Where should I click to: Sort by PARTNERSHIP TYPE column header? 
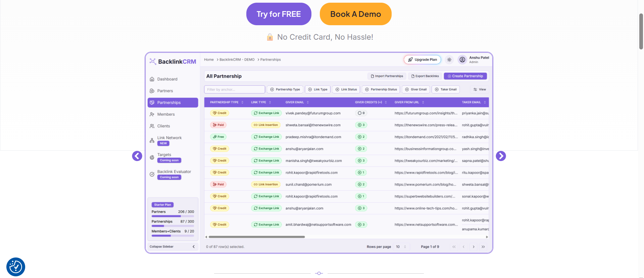click(227, 102)
